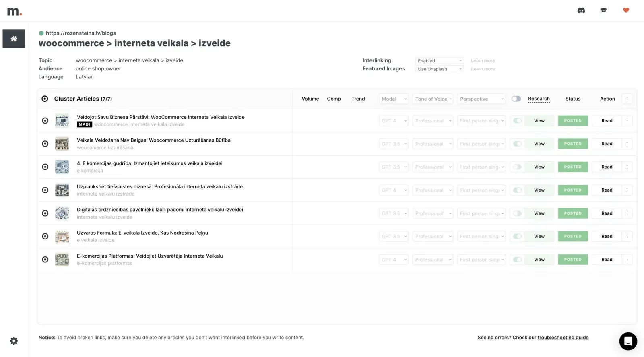This screenshot has width=644, height=357.
Task: Sort by Volume column header
Action: [310, 99]
